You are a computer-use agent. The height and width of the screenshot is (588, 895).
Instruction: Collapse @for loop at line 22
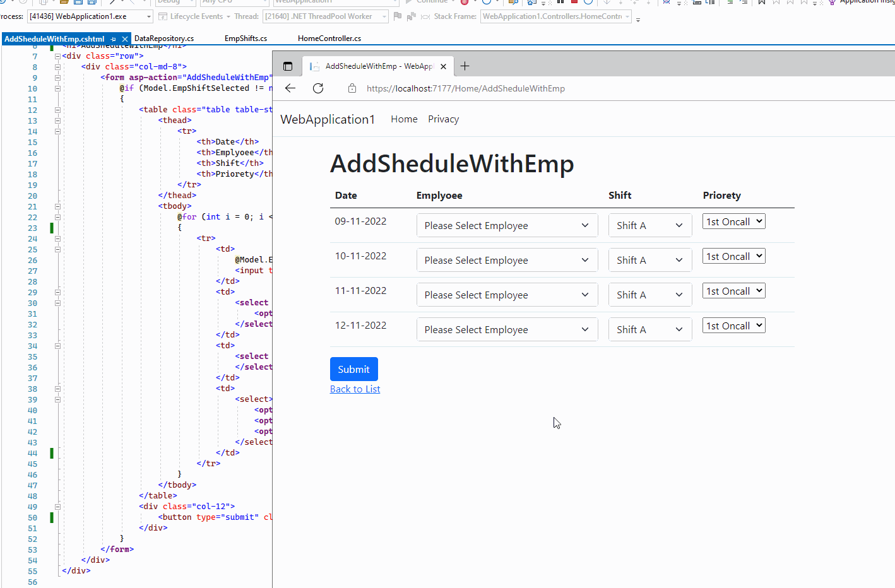pos(57,217)
